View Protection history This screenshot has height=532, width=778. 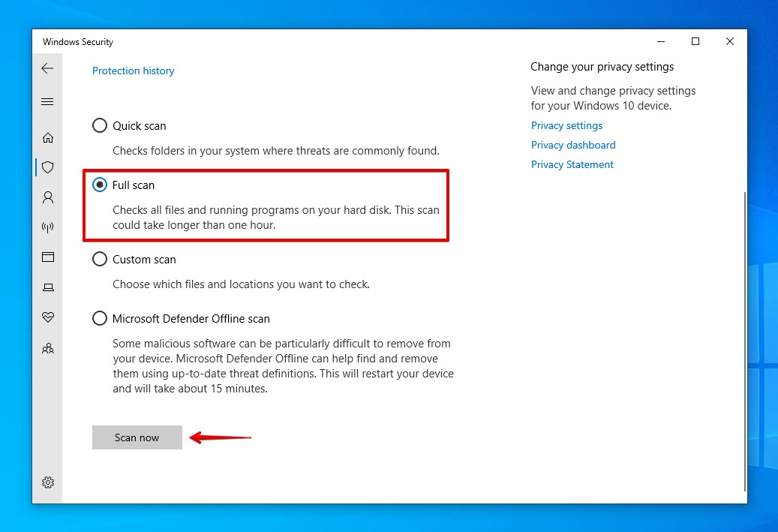coord(133,71)
